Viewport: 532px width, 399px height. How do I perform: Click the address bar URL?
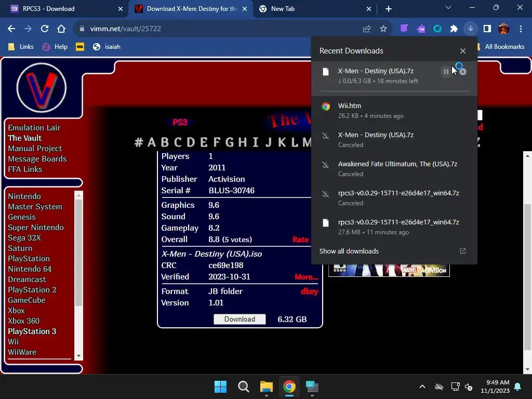(x=125, y=29)
